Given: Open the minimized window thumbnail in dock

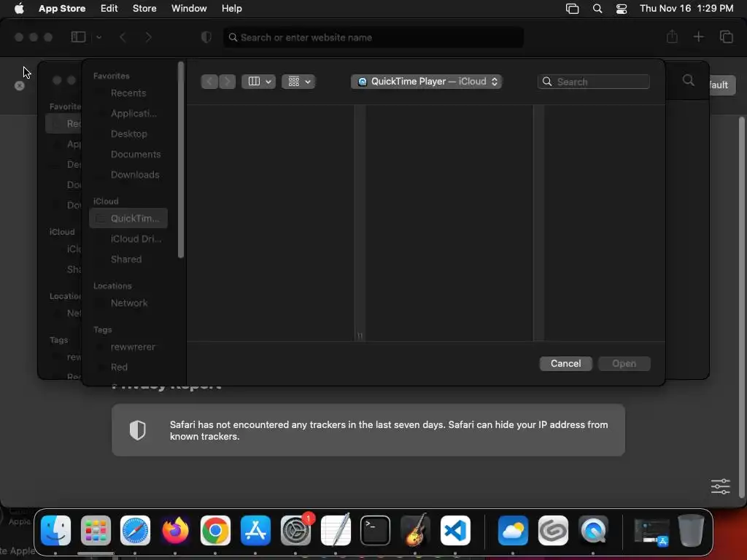Looking at the screenshot, I should [651, 531].
